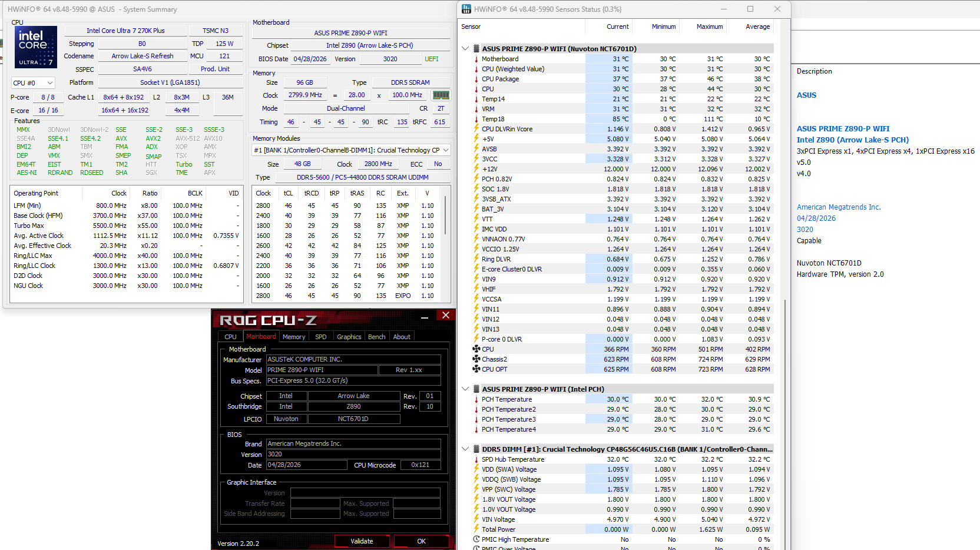This screenshot has height=550, width=980.
Task: Click Socket V1 (LGA1851) platform field
Action: pyautogui.click(x=170, y=82)
